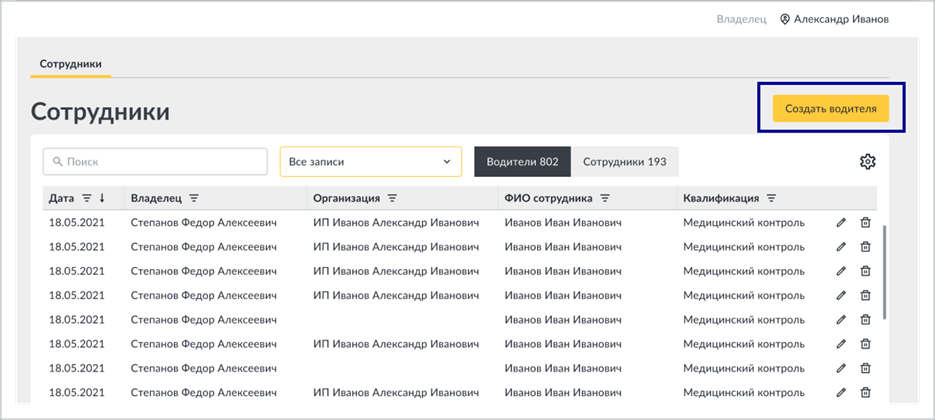Open filter icon for Владелец column
The height and width of the screenshot is (420, 935).
[194, 198]
